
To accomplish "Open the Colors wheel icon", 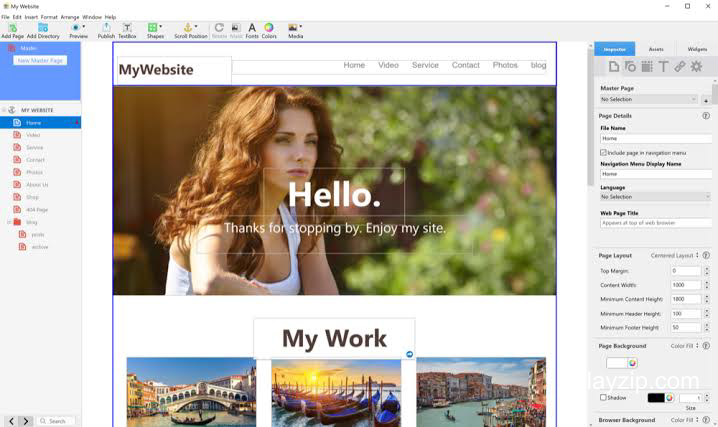I will pyautogui.click(x=269, y=27).
